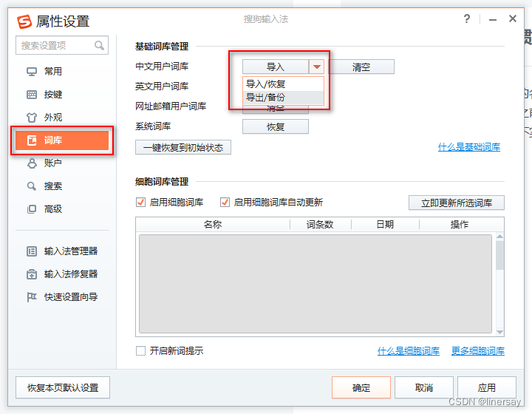
Task: Click the stacked squares icon beside 高级
Action: (x=32, y=209)
